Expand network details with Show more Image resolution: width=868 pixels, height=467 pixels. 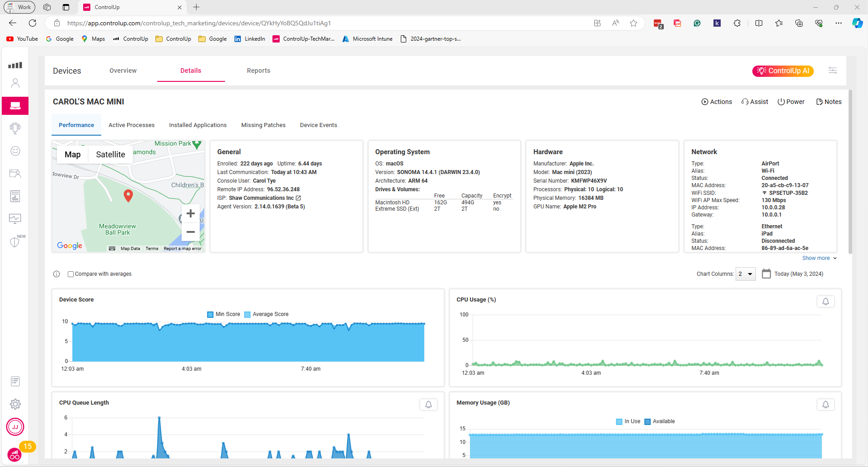819,258
